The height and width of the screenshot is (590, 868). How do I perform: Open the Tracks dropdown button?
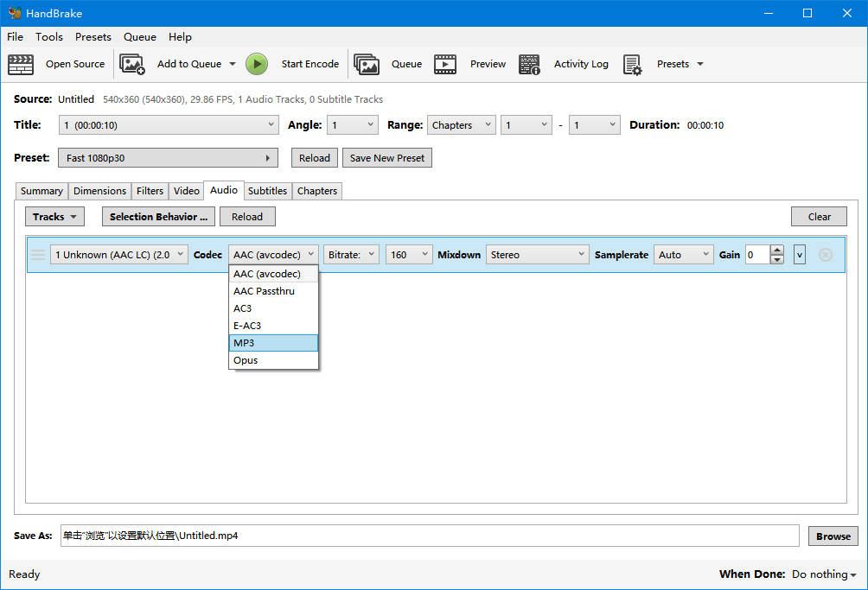54,217
